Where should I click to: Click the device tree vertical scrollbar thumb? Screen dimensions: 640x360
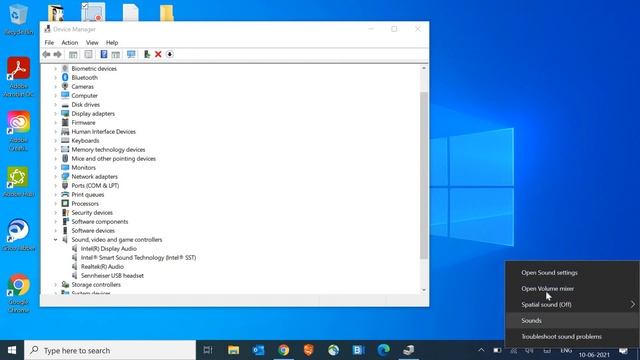pos(424,176)
